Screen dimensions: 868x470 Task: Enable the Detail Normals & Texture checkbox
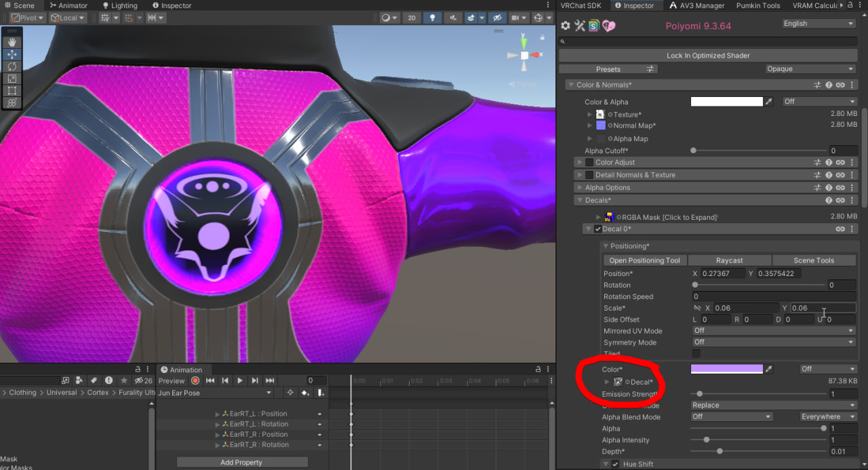(x=589, y=175)
